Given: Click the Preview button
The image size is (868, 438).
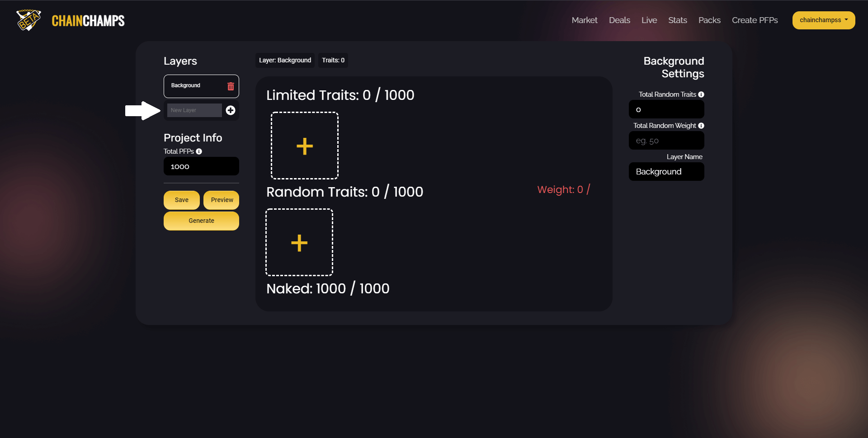Looking at the screenshot, I should [222, 200].
